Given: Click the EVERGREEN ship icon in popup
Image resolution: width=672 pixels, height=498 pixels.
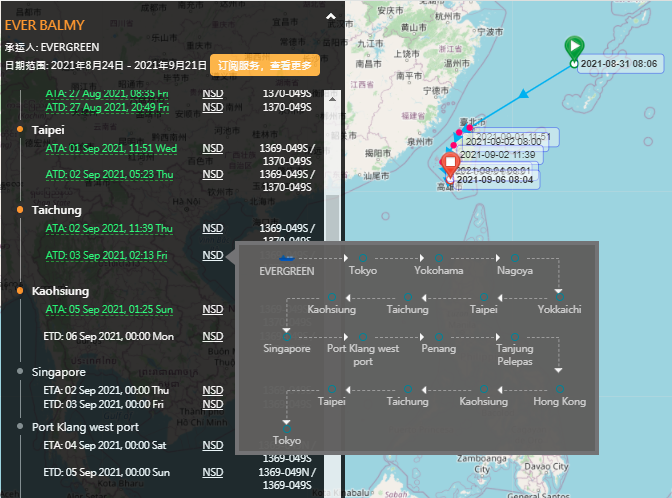Looking at the screenshot, I should [286, 258].
